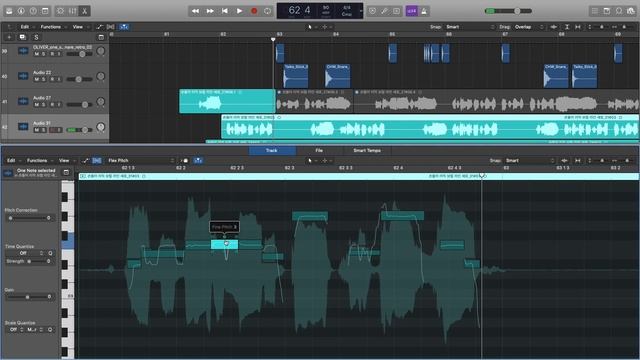The image size is (640, 360).
Task: Switch to the Track editor tab
Action: tap(272, 151)
